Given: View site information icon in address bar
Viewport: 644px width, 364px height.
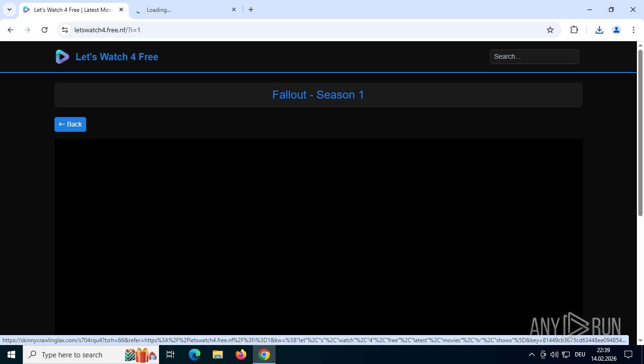Looking at the screenshot, I should point(65,30).
